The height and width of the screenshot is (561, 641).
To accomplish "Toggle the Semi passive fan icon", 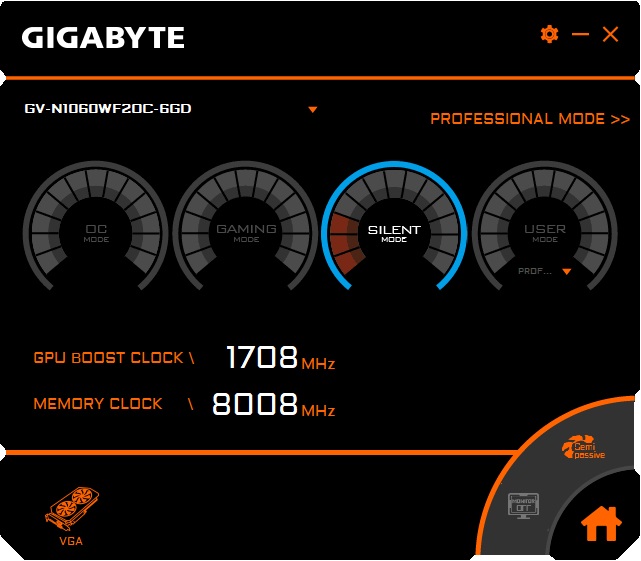I will [x=583, y=447].
